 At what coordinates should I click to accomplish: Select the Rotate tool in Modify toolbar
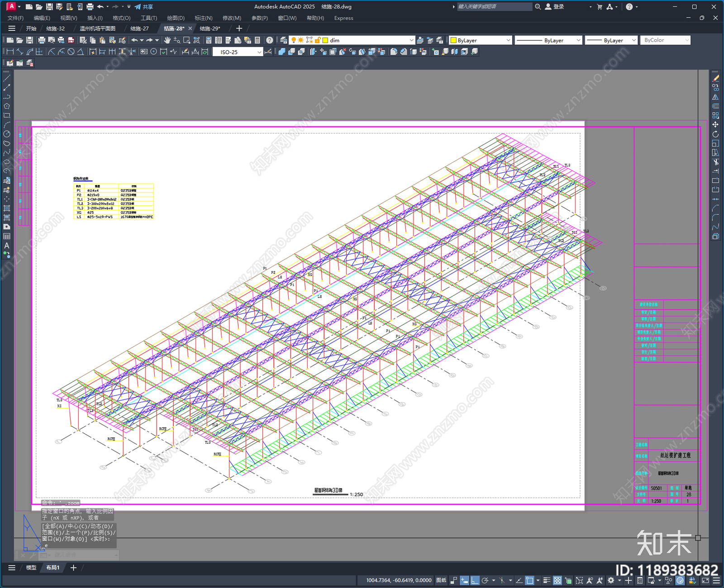(x=715, y=134)
